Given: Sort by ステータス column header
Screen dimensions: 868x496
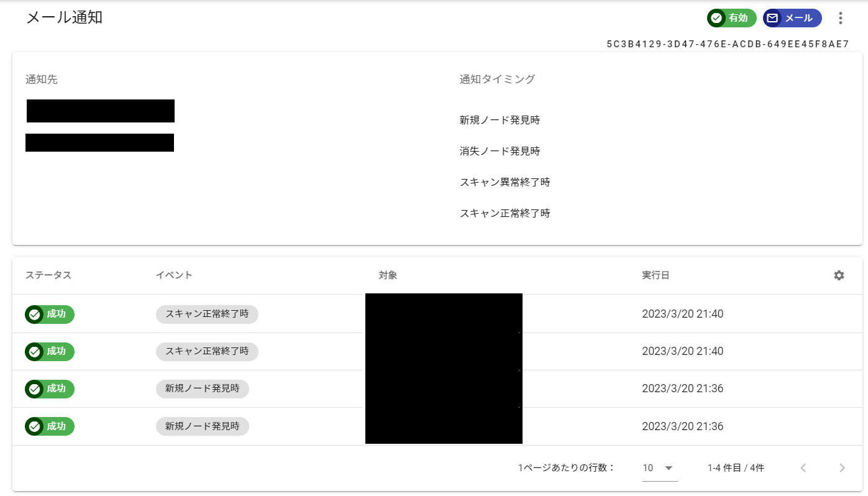Looking at the screenshot, I should (48, 275).
